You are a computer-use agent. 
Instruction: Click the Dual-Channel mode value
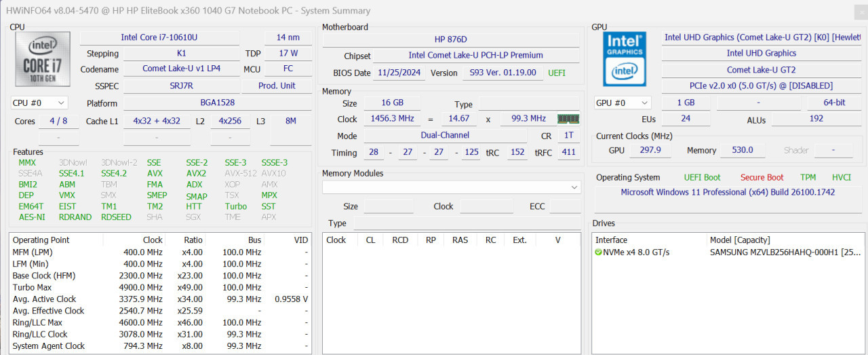445,135
